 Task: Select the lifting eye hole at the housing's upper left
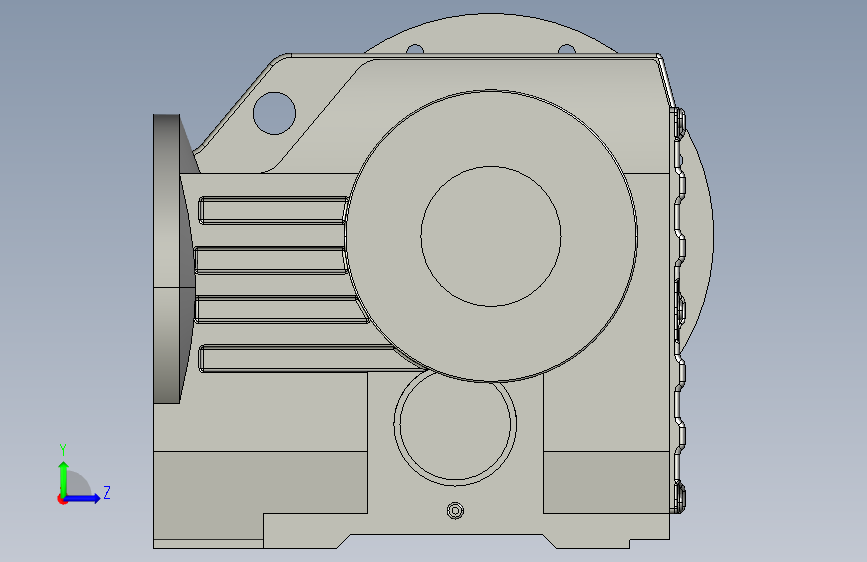[x=274, y=113]
